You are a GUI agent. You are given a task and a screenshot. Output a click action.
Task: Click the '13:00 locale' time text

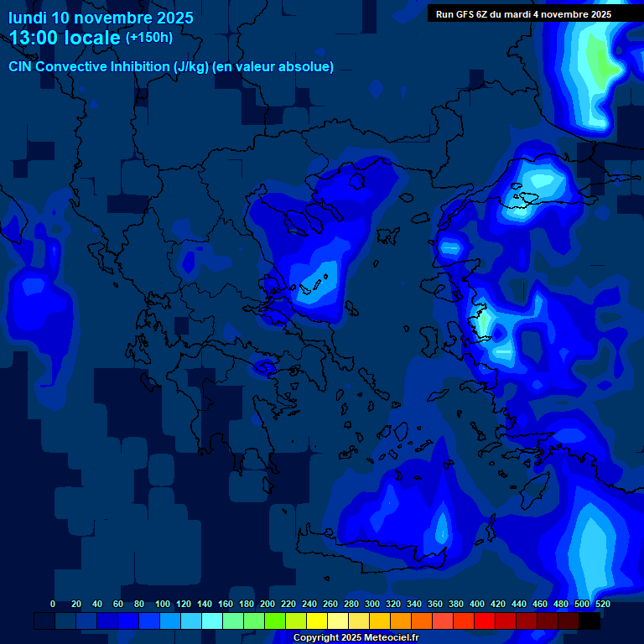[65, 39]
